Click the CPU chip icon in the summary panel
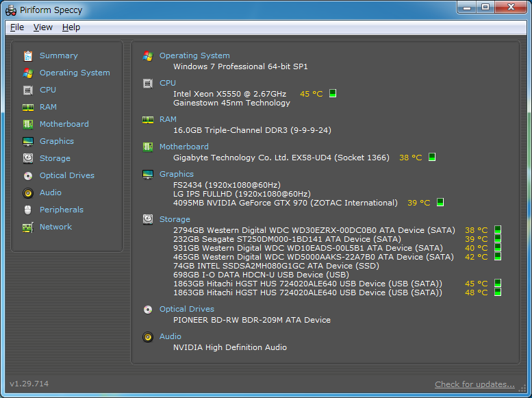The image size is (532, 398). click(x=148, y=83)
